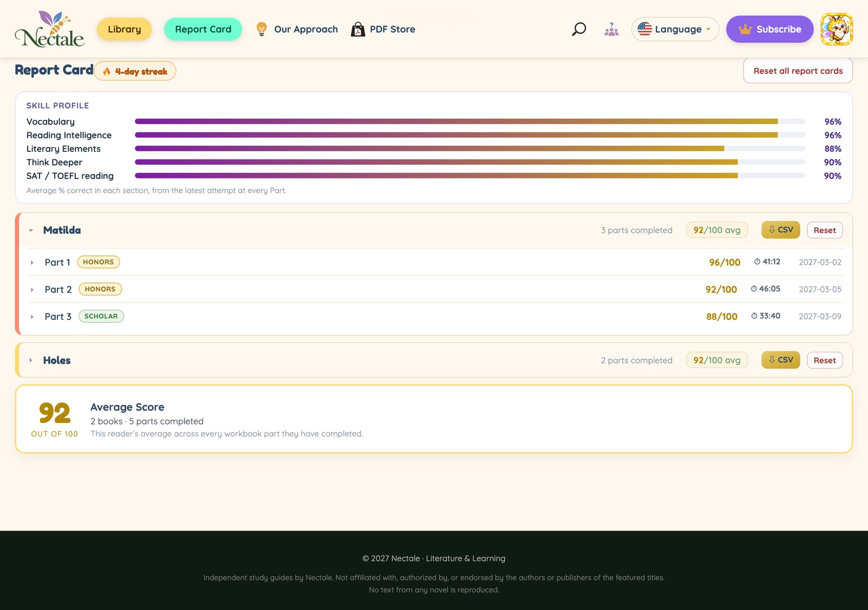Collapse the Matilda book section
The height and width of the screenshot is (610, 868).
pos(31,230)
